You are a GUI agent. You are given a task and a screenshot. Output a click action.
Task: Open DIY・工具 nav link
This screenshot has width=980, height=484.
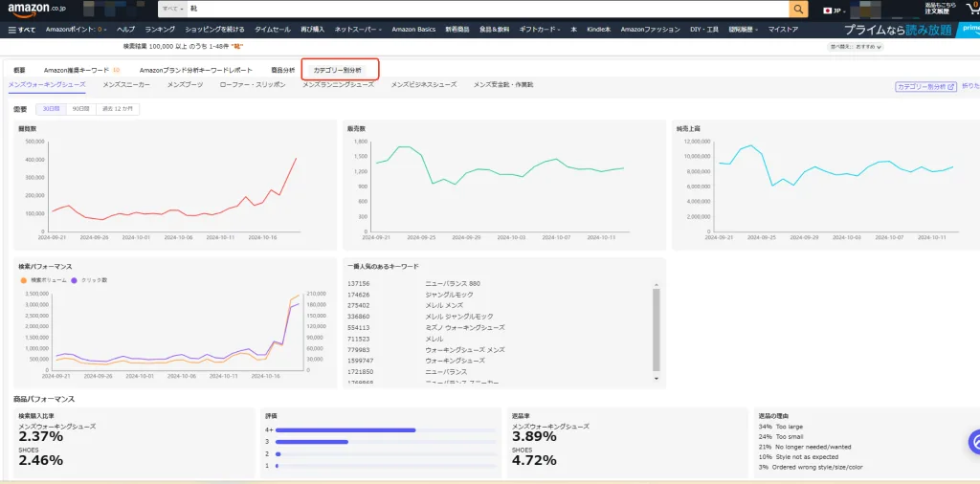pyautogui.click(x=704, y=30)
